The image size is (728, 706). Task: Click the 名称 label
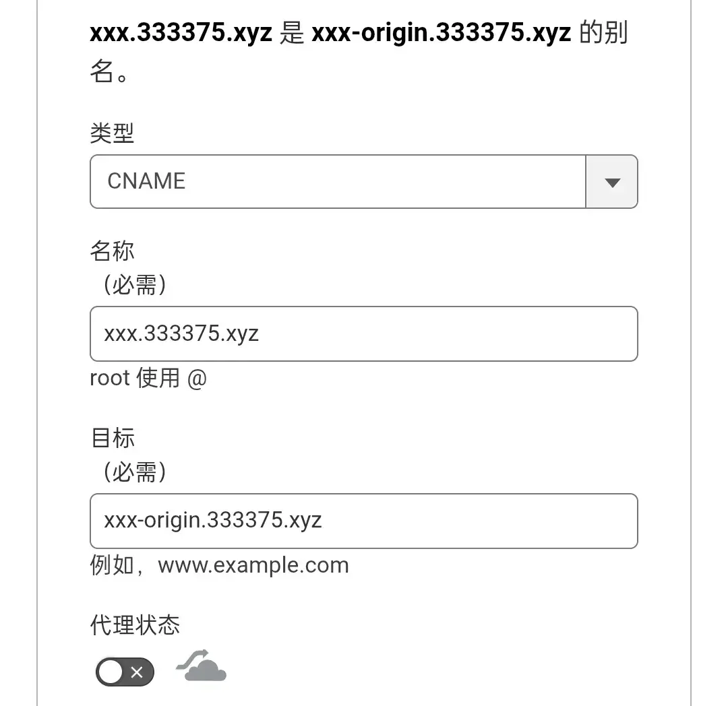[x=112, y=251]
